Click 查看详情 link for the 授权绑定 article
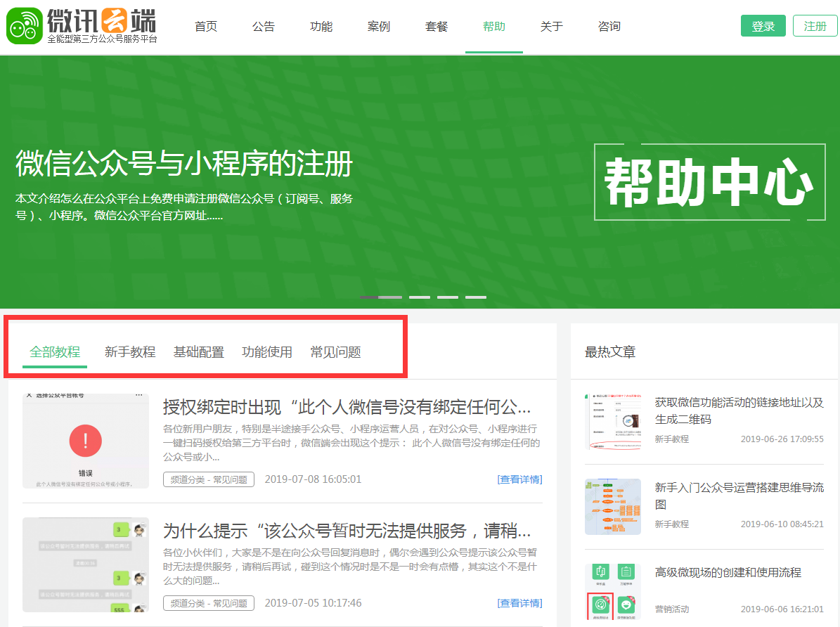 (519, 479)
